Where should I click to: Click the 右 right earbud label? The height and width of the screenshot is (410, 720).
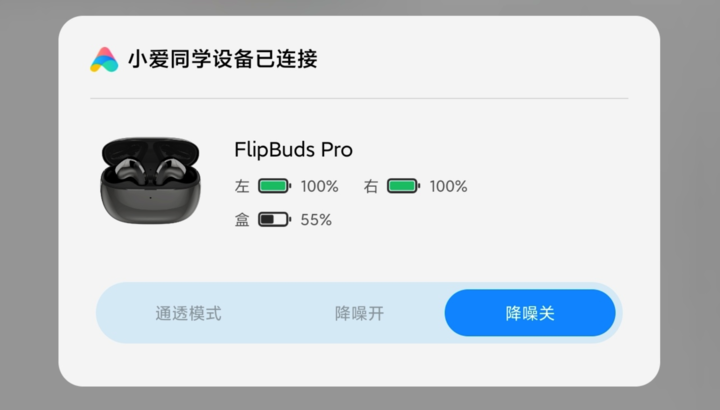(x=371, y=186)
